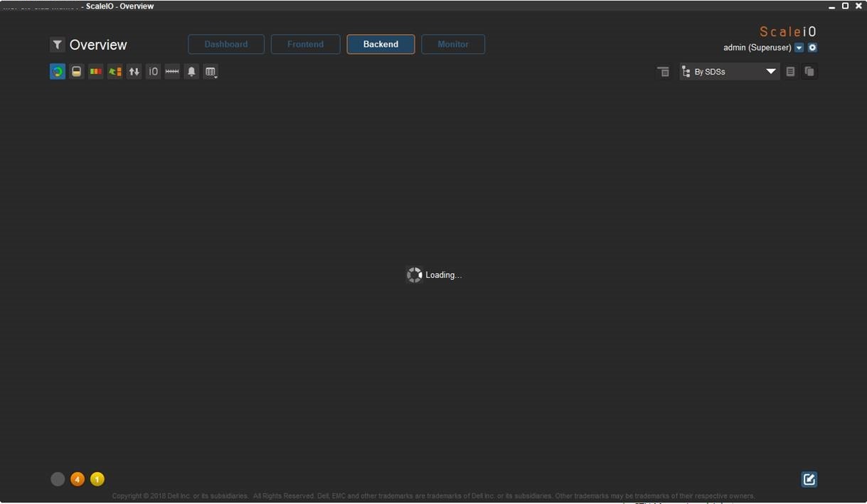
Task: Click the rebuild throughput arrows icon
Action: (134, 71)
